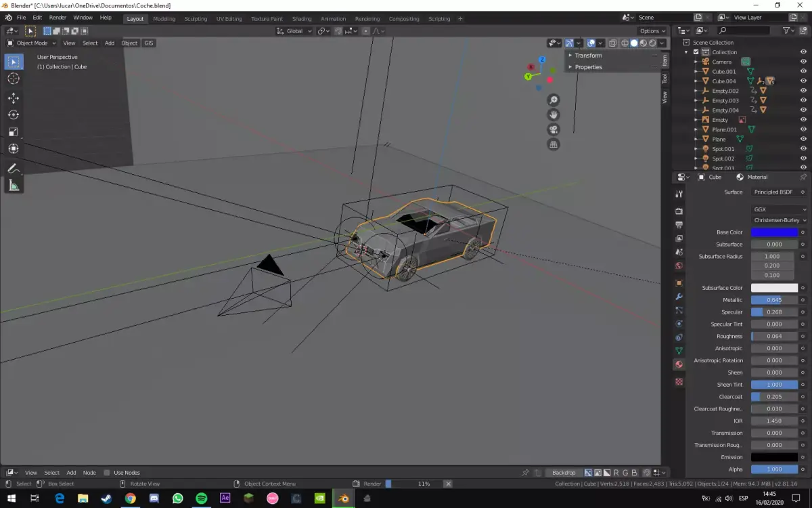Select the Measure tool
The height and width of the screenshot is (508, 812).
point(13,185)
